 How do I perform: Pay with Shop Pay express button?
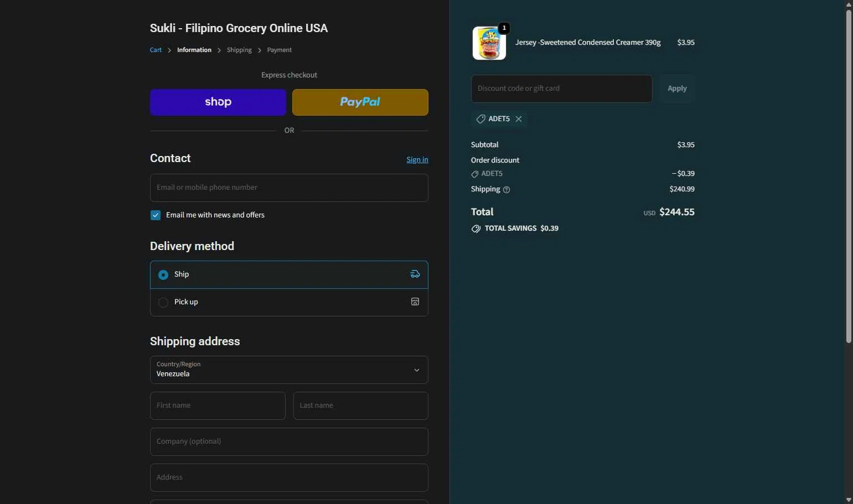click(218, 102)
